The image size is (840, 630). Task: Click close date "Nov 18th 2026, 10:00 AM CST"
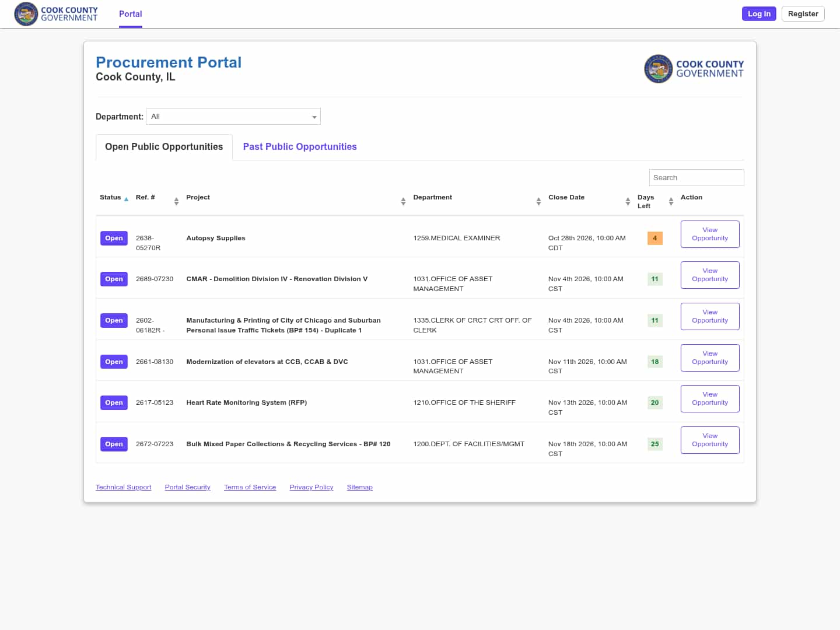588,449
